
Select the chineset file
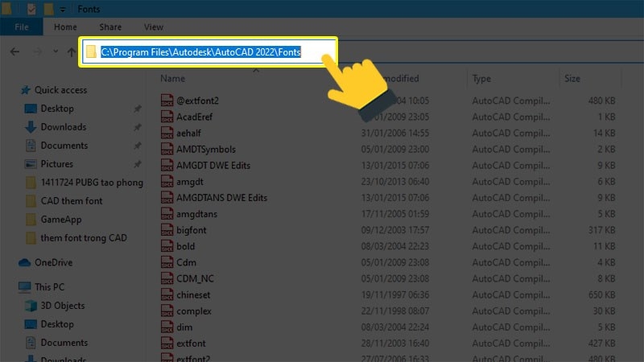(193, 295)
